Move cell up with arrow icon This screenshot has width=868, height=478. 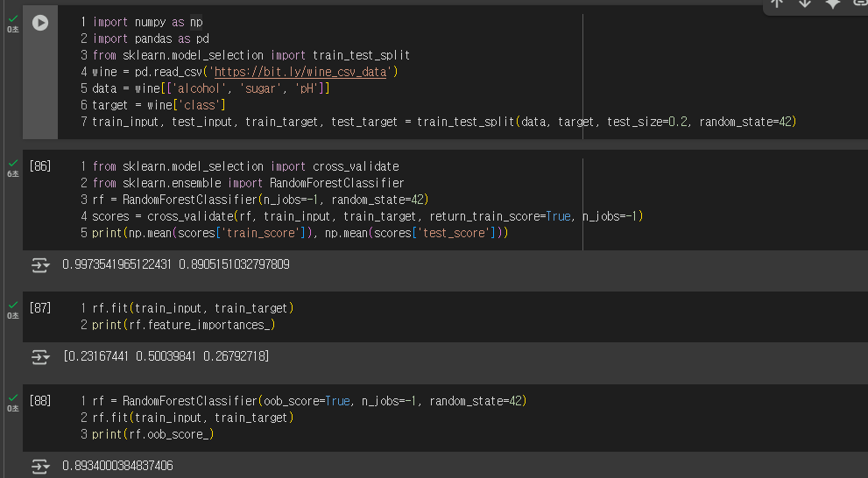click(777, 4)
